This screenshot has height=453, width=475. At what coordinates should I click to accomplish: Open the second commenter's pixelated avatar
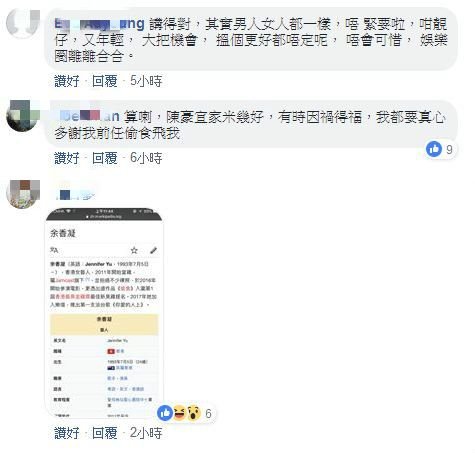pyautogui.click(x=23, y=116)
